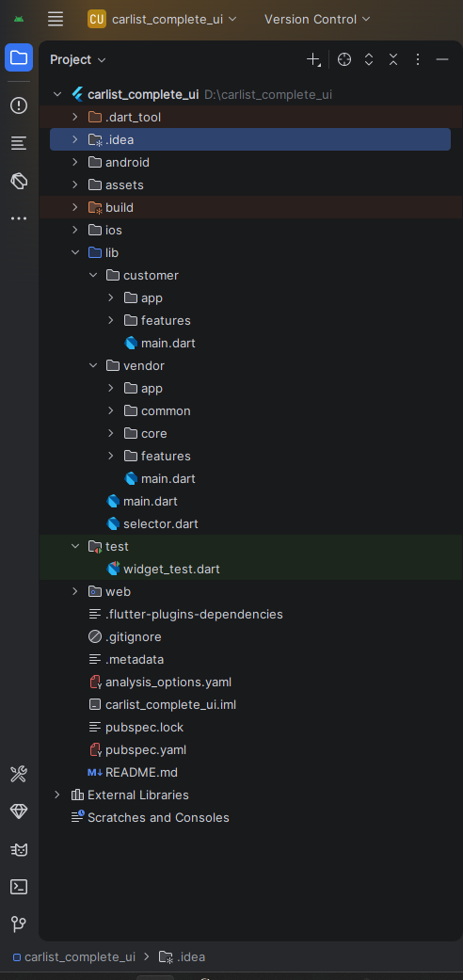Expand External Libraries node
The height and width of the screenshot is (980, 463).
tap(57, 795)
